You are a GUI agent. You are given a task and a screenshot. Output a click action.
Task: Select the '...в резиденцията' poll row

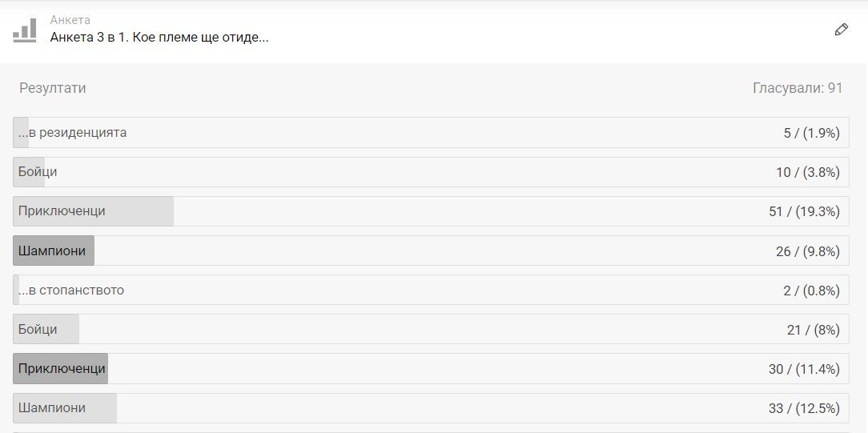click(431, 133)
